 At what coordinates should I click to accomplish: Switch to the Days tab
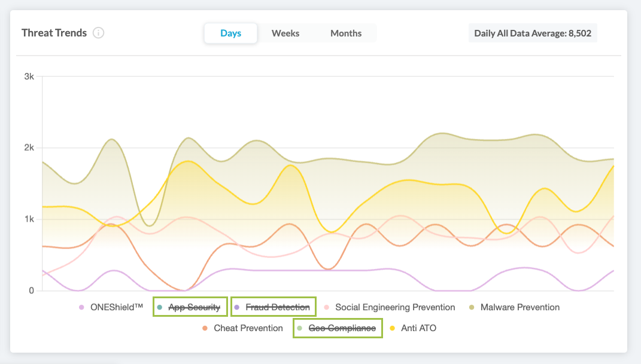pos(230,33)
